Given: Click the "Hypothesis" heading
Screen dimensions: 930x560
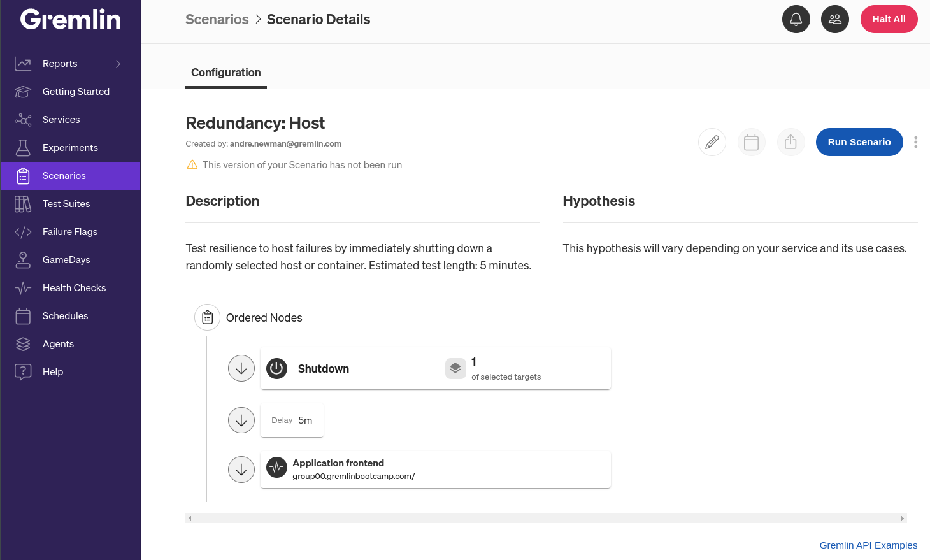Looking at the screenshot, I should [x=599, y=201].
